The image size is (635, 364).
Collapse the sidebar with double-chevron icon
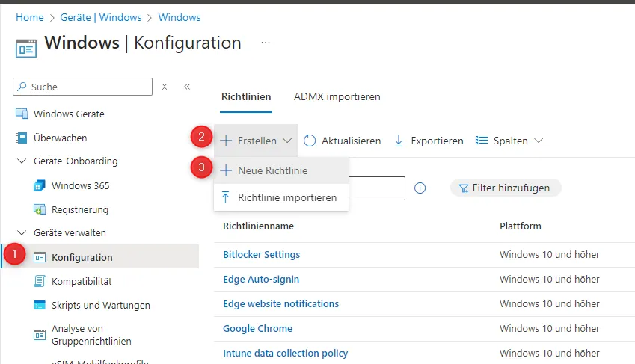tap(187, 87)
